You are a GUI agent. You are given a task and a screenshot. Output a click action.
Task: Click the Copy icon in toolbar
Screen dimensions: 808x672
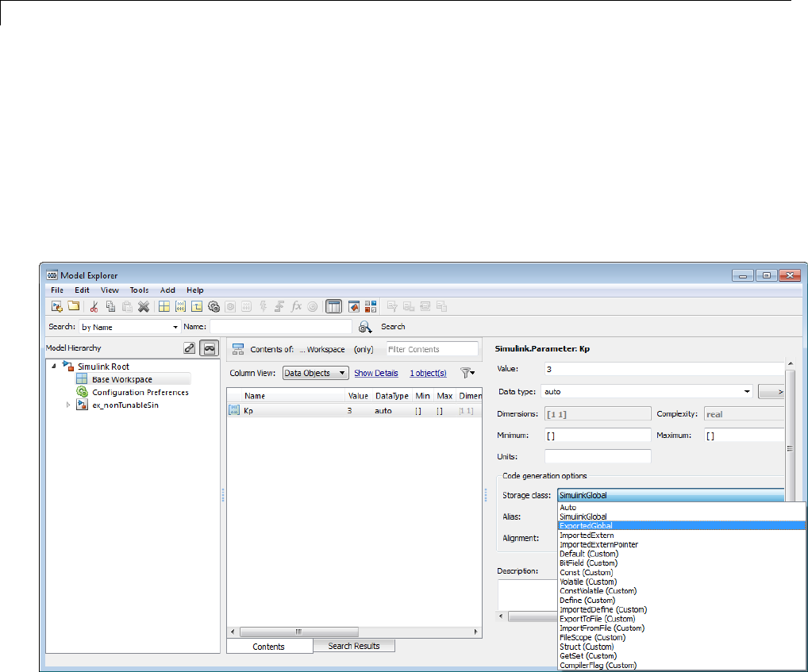[110, 306]
